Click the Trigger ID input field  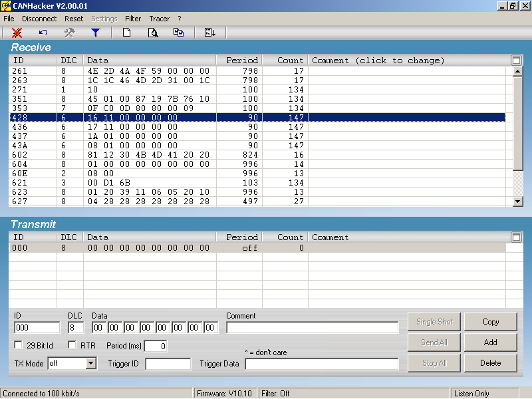(168, 364)
